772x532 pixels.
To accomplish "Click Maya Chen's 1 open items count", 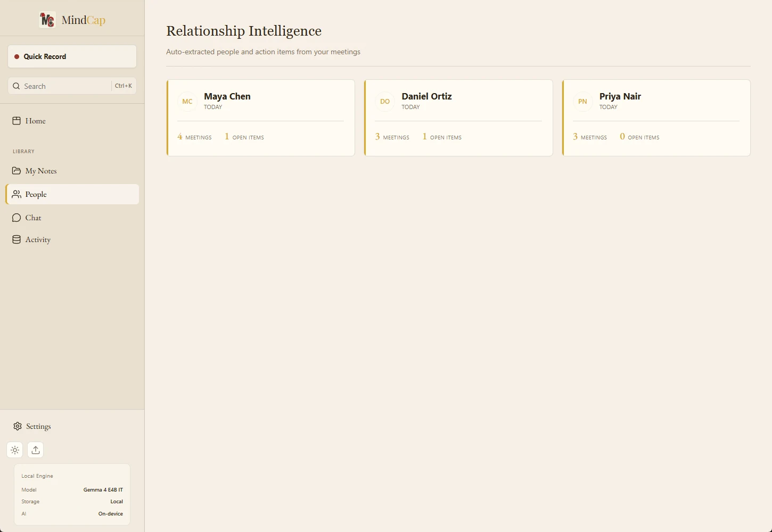I will click(x=244, y=137).
